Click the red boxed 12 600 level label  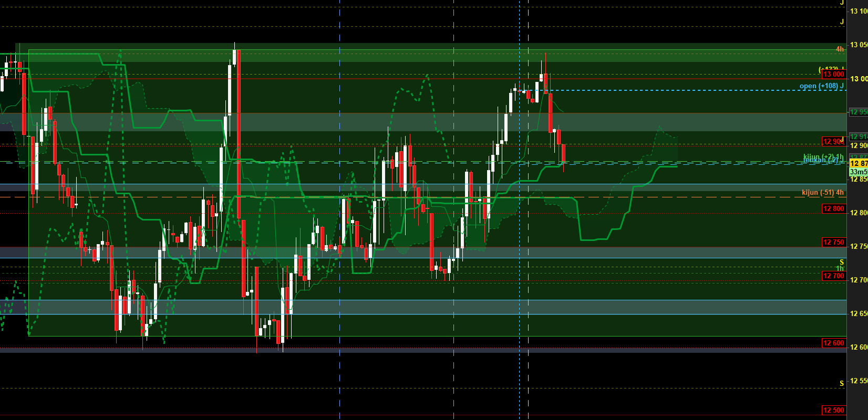[x=834, y=343]
